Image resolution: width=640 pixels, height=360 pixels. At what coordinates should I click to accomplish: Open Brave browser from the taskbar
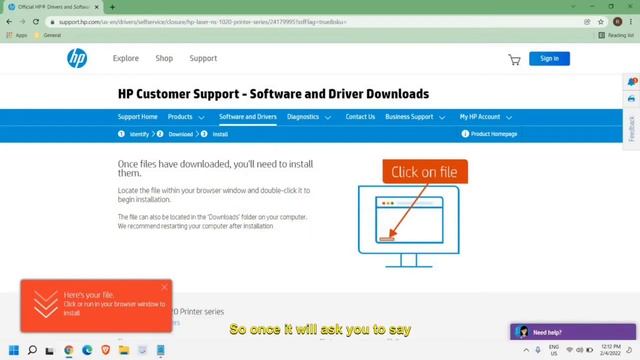105,350
